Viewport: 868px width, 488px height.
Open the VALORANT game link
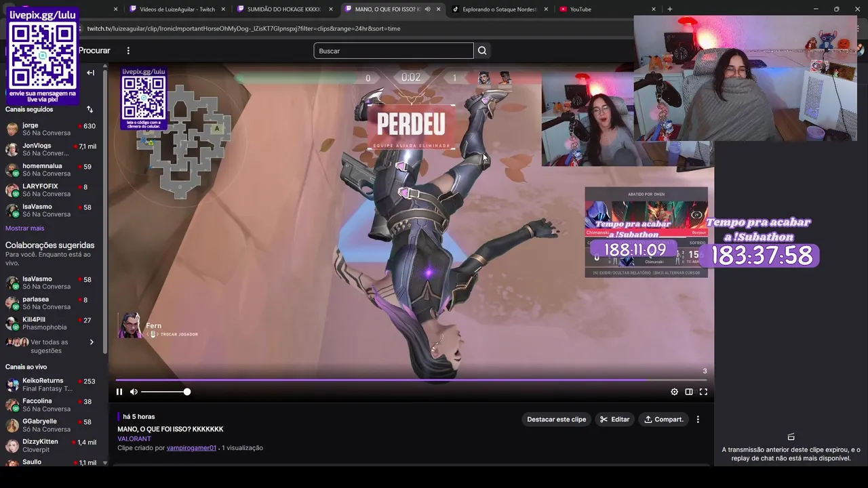[x=134, y=439]
